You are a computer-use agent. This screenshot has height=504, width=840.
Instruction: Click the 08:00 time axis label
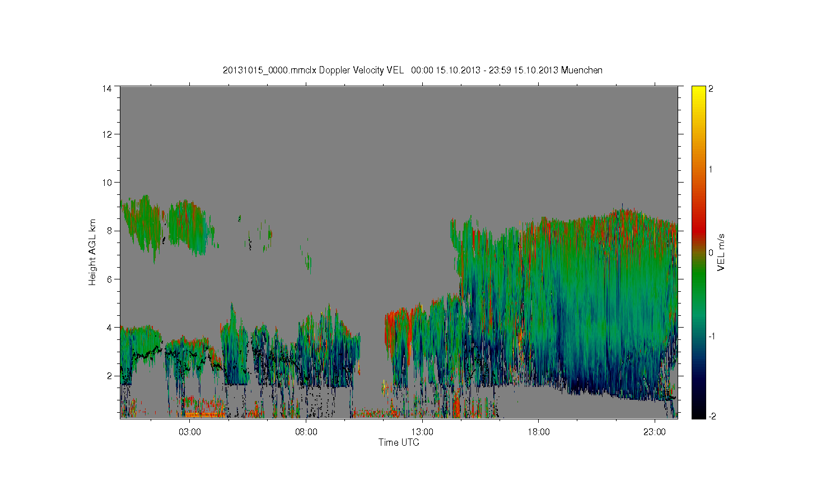(x=306, y=432)
